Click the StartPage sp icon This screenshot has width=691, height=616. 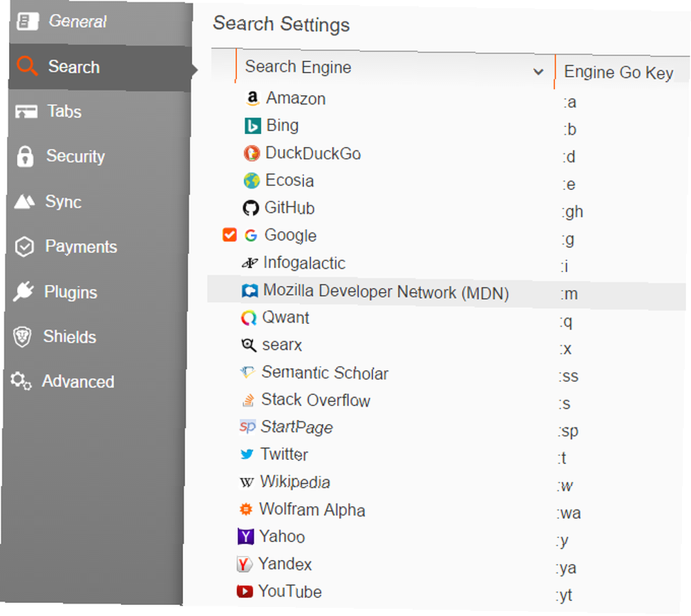click(247, 426)
